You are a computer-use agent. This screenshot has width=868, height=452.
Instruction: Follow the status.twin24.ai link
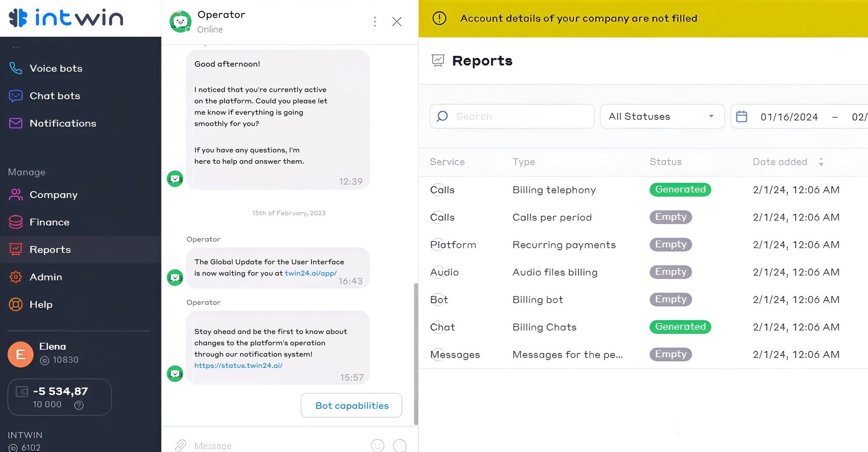(x=238, y=366)
